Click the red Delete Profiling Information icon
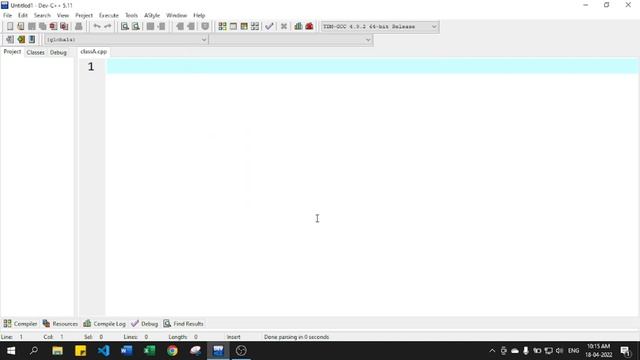Viewport: 640px width, 360px height. (x=309, y=27)
